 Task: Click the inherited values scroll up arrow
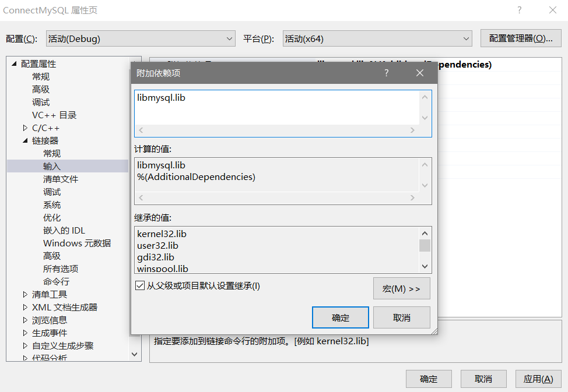[x=425, y=234]
